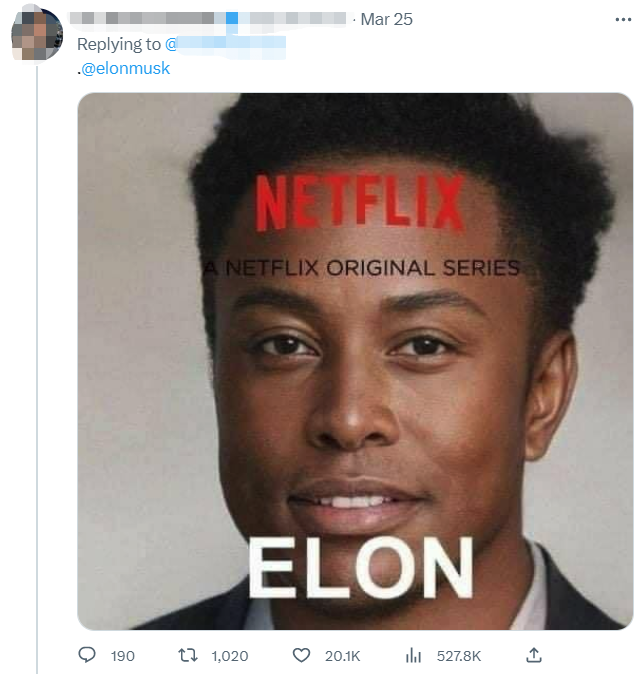Click the author's profile avatar
This screenshot has width=642, height=674.
pyautogui.click(x=37, y=34)
